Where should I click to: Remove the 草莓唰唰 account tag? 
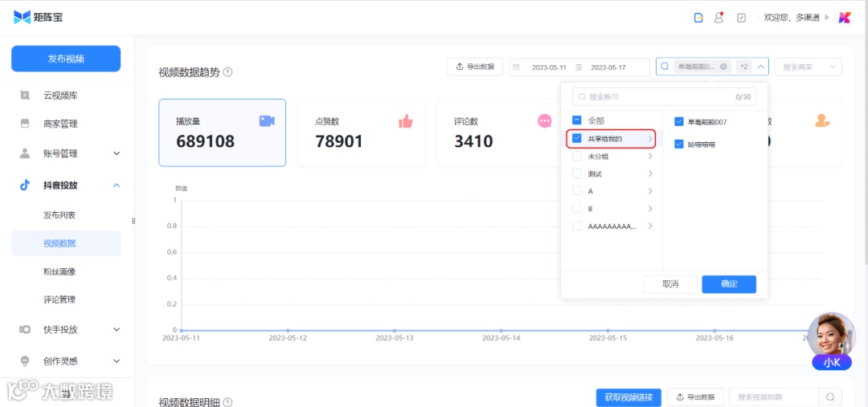(723, 67)
